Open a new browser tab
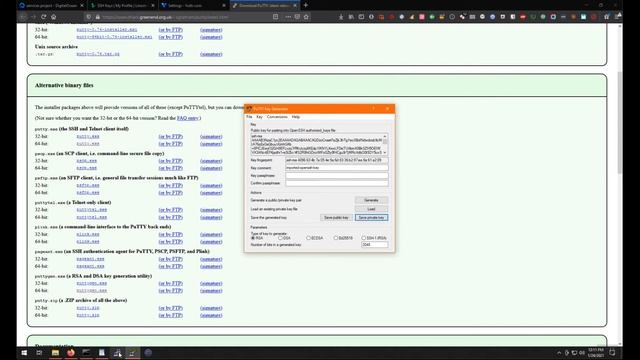This screenshot has width=640, height=360. pyautogui.click(x=306, y=5)
